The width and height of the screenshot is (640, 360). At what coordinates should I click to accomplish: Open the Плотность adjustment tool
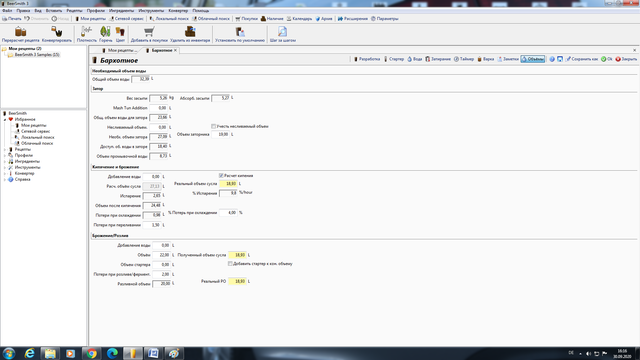[87, 34]
